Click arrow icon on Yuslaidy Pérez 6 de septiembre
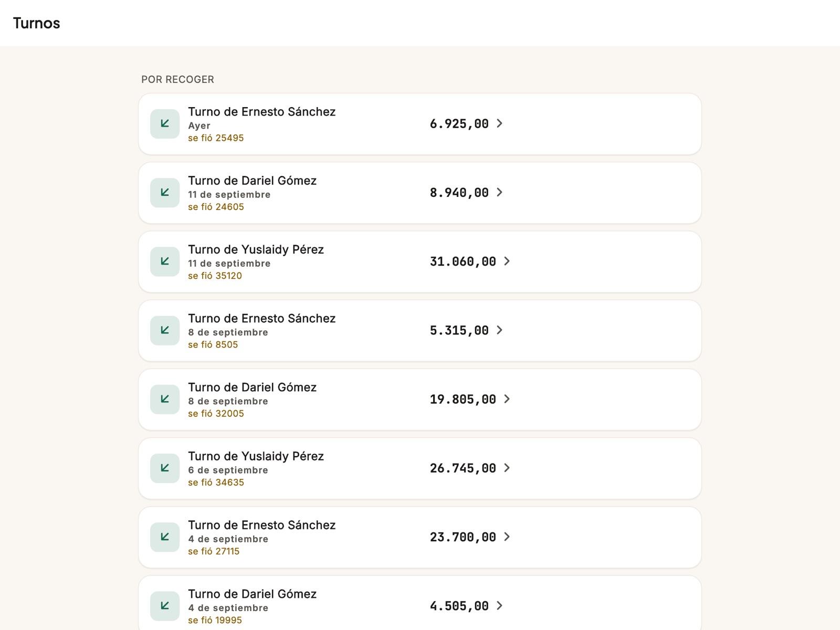This screenshot has height=630, width=840. point(165,468)
